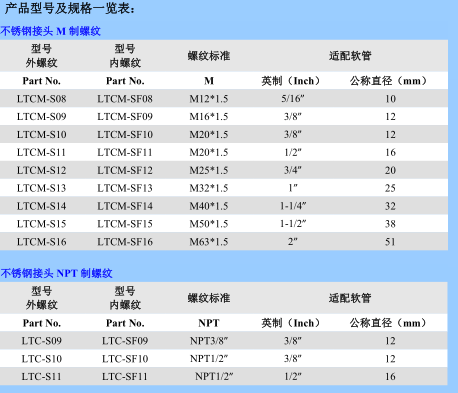Viewport: 458px width, 393px height.
Task: Select cell LTCM-SF13
Action: pyautogui.click(x=125, y=188)
